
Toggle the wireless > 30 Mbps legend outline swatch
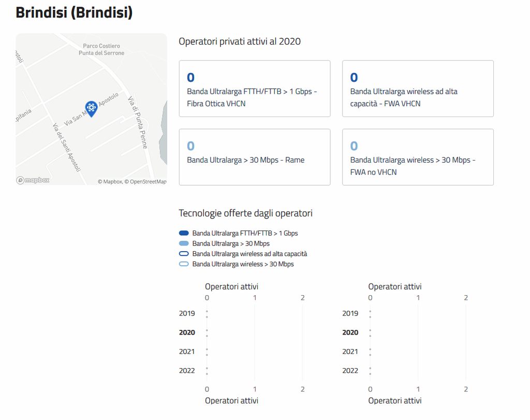(x=184, y=264)
